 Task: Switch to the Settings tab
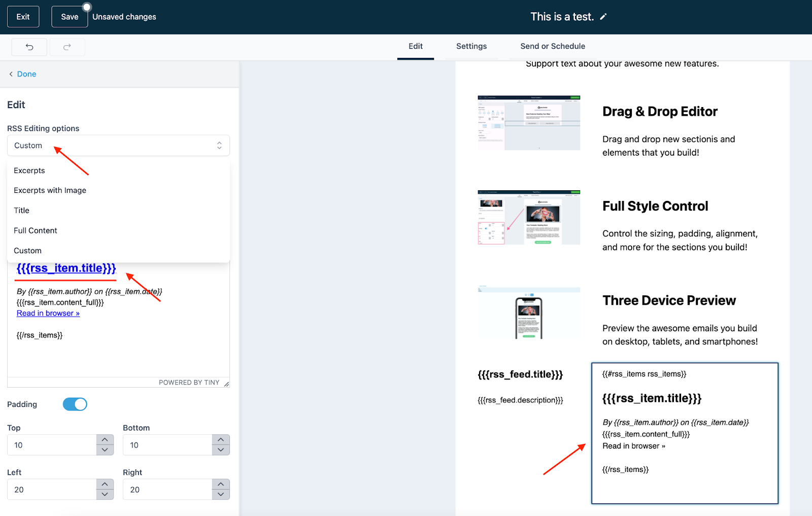(471, 46)
